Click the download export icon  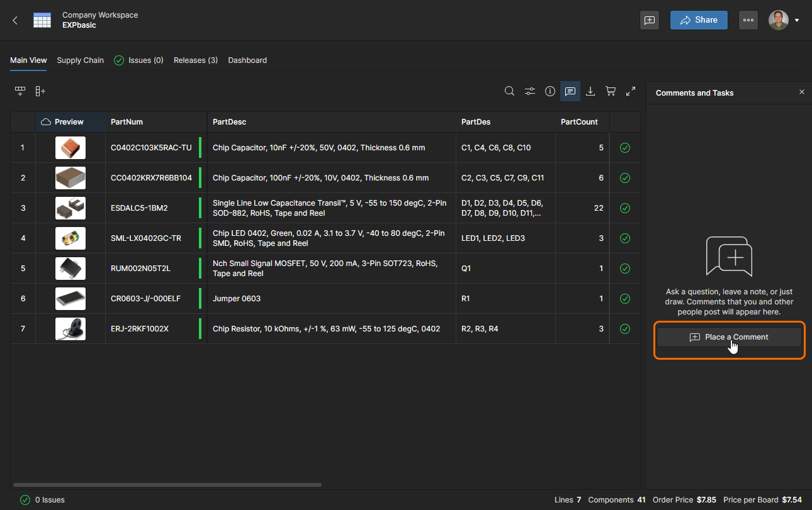pyautogui.click(x=590, y=91)
